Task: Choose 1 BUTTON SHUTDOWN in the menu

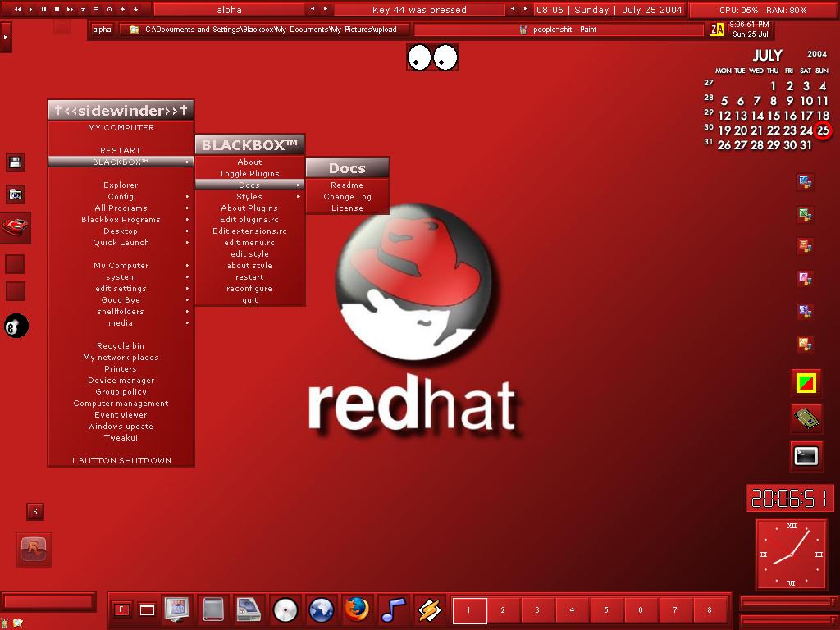Action: [x=121, y=461]
